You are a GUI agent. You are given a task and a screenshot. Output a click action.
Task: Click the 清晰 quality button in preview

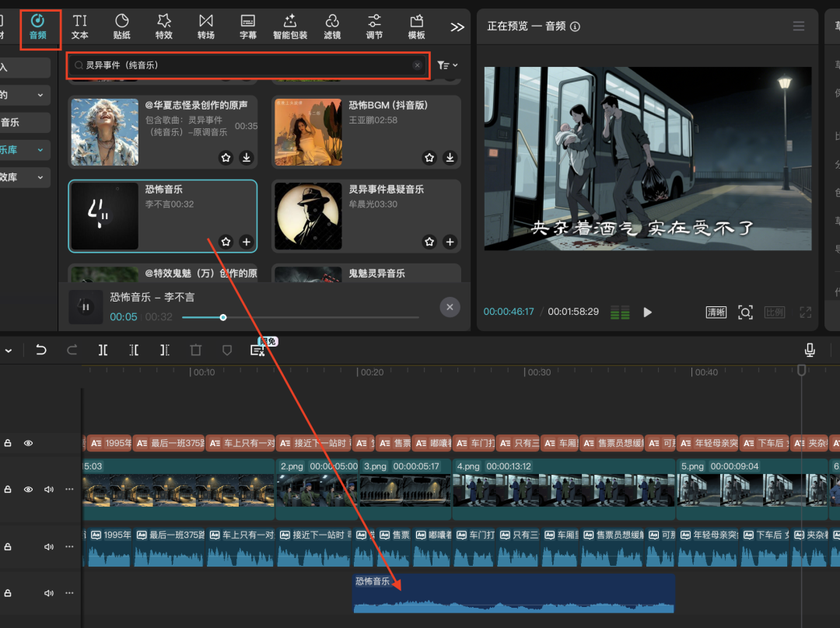(716, 312)
